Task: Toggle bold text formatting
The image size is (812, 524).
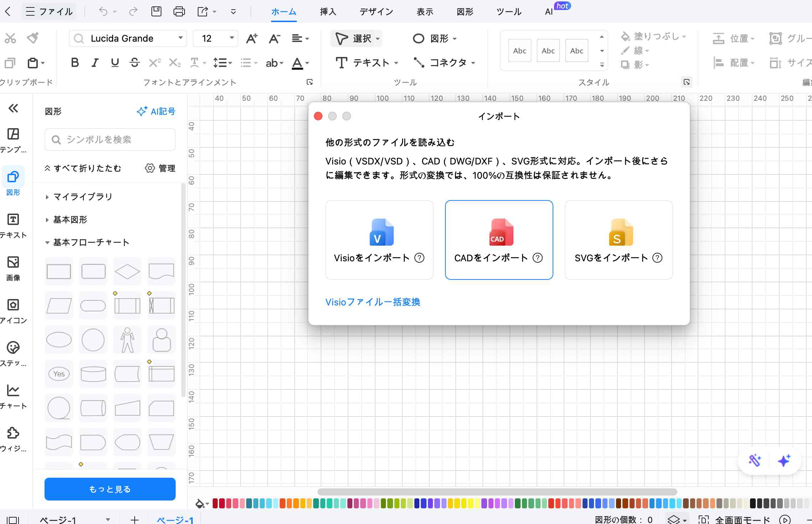Action: pos(75,63)
